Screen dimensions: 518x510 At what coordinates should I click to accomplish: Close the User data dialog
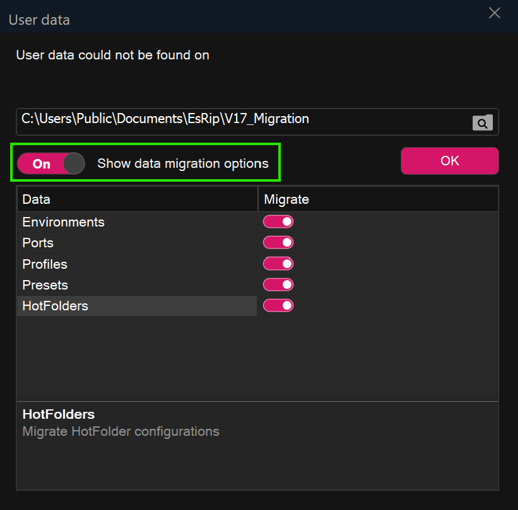click(x=494, y=13)
